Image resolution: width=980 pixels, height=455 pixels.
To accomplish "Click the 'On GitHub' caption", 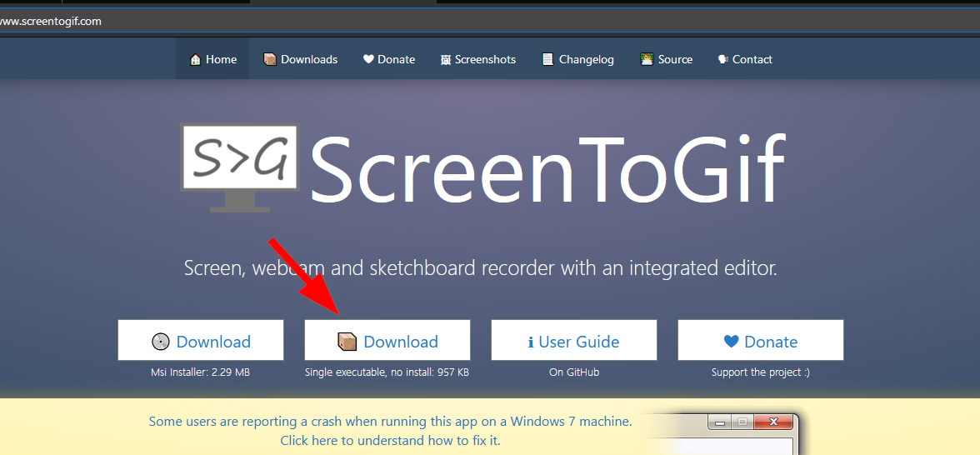I will [574, 372].
